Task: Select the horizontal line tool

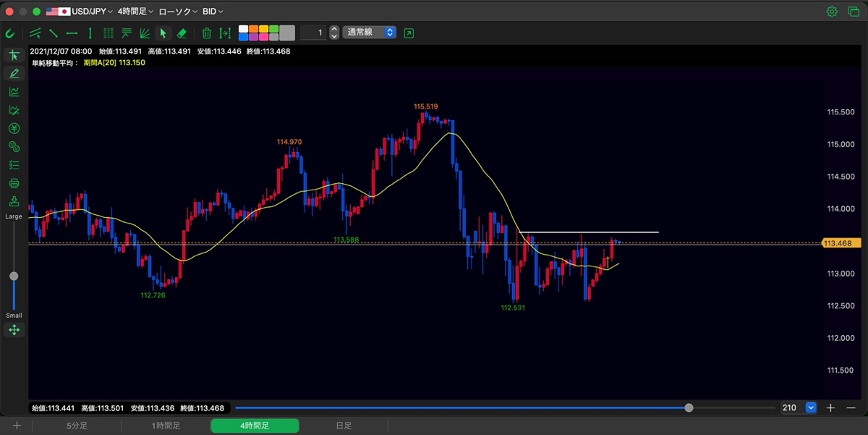Action: pyautogui.click(x=72, y=33)
